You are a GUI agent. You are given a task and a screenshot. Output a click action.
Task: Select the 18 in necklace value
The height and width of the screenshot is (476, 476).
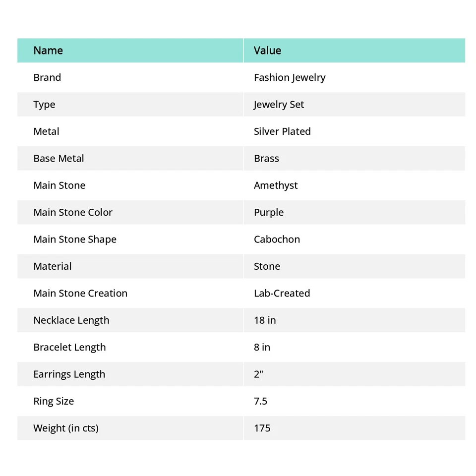[265, 320]
